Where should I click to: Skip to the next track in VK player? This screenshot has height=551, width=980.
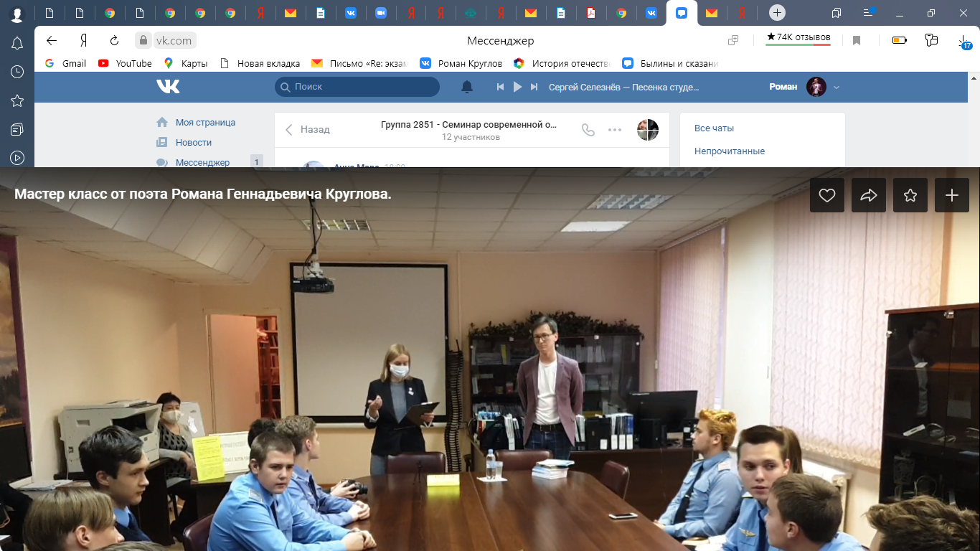click(x=534, y=87)
